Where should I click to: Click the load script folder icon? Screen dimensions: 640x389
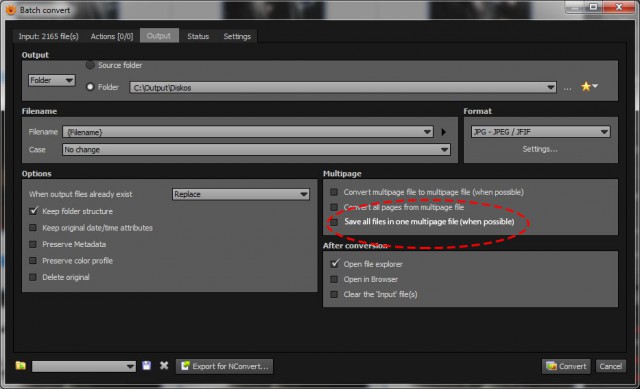point(20,365)
